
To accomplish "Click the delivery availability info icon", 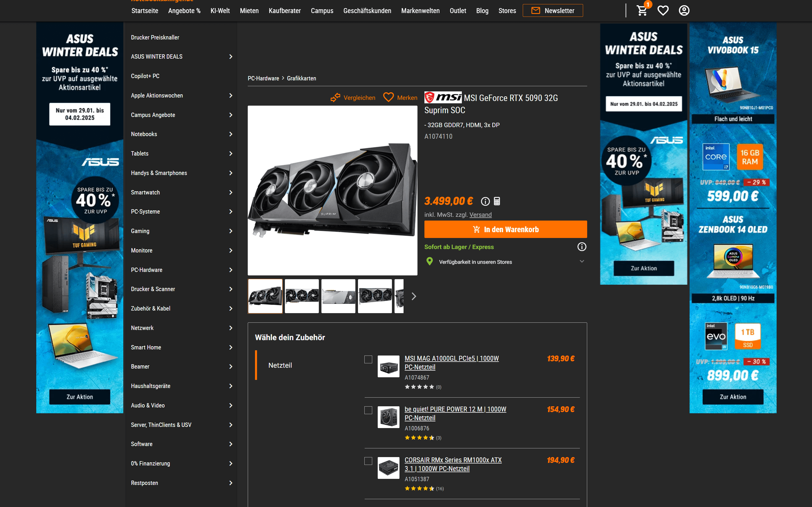I will [582, 247].
